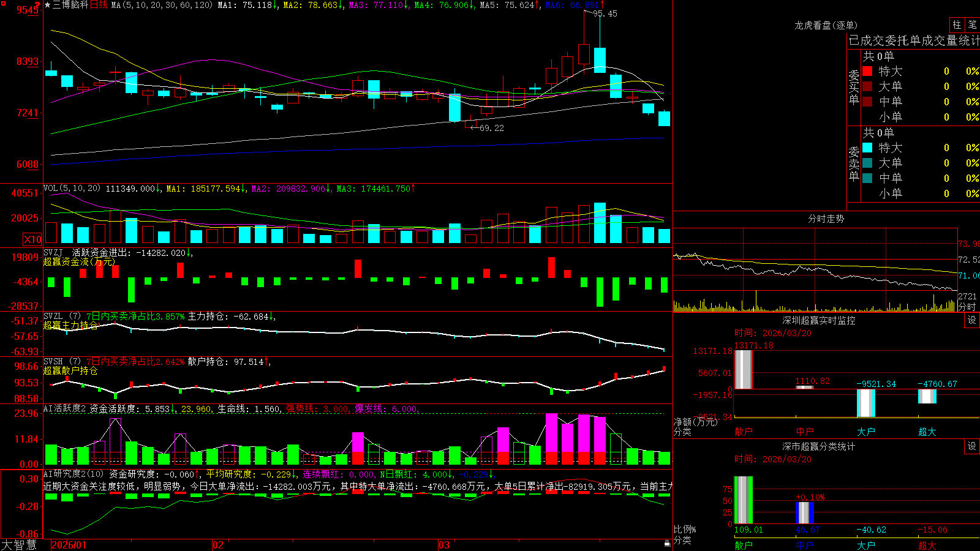Click the X10 volume scale box

click(x=32, y=239)
